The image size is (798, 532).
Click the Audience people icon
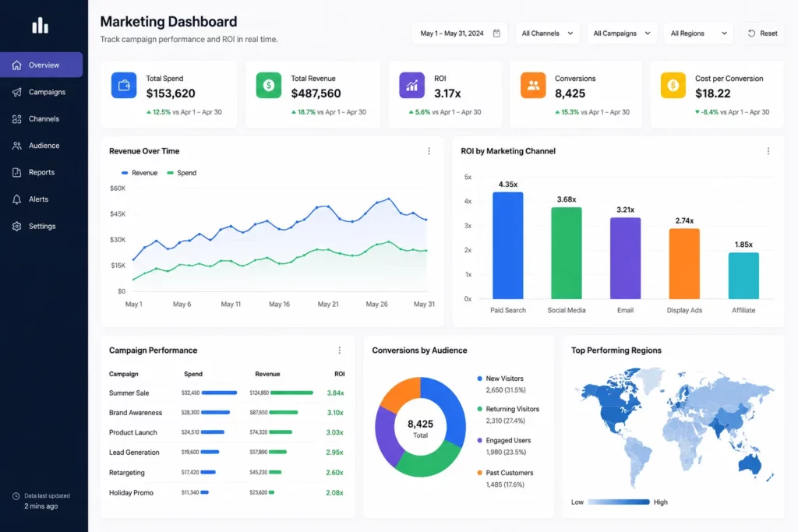click(x=17, y=146)
